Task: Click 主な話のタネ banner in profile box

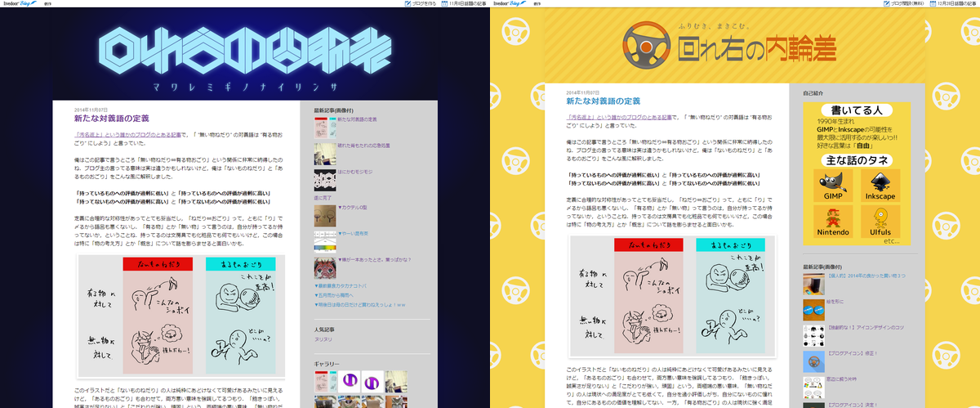Action: coord(857,160)
